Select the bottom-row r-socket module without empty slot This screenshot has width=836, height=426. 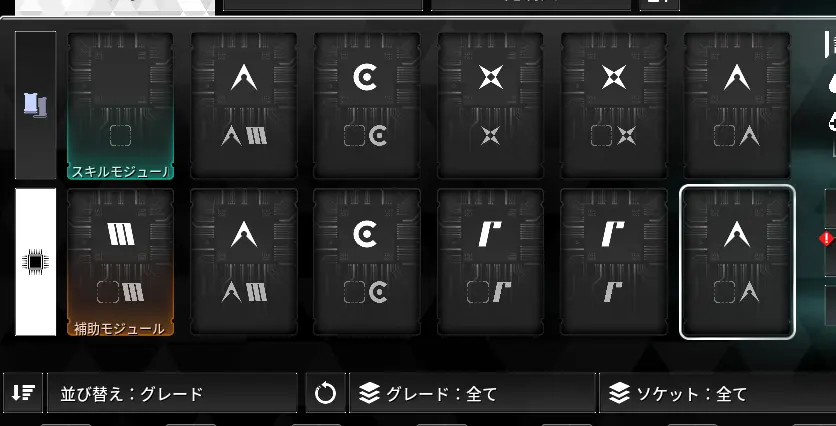click(x=614, y=262)
